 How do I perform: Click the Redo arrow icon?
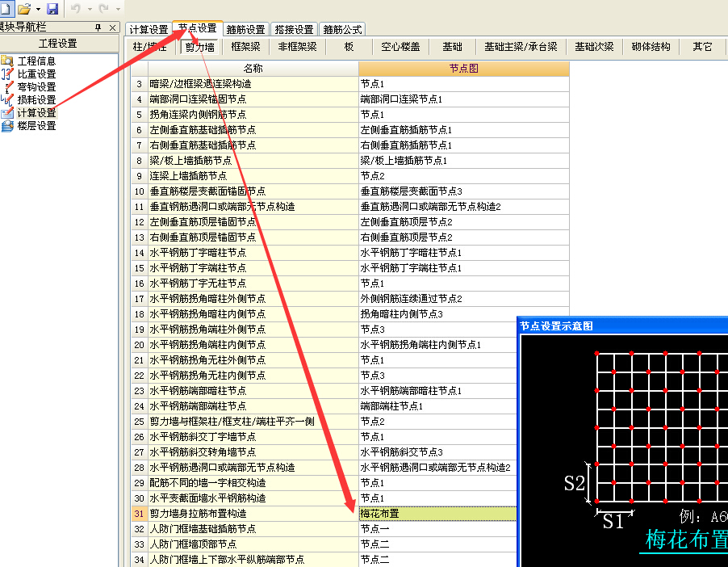103,8
